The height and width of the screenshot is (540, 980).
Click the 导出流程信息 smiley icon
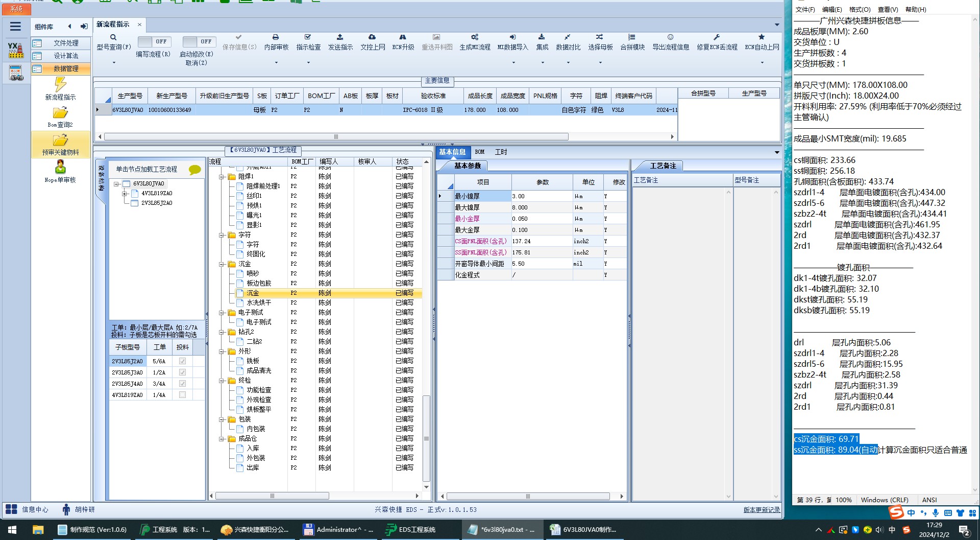[x=671, y=37]
